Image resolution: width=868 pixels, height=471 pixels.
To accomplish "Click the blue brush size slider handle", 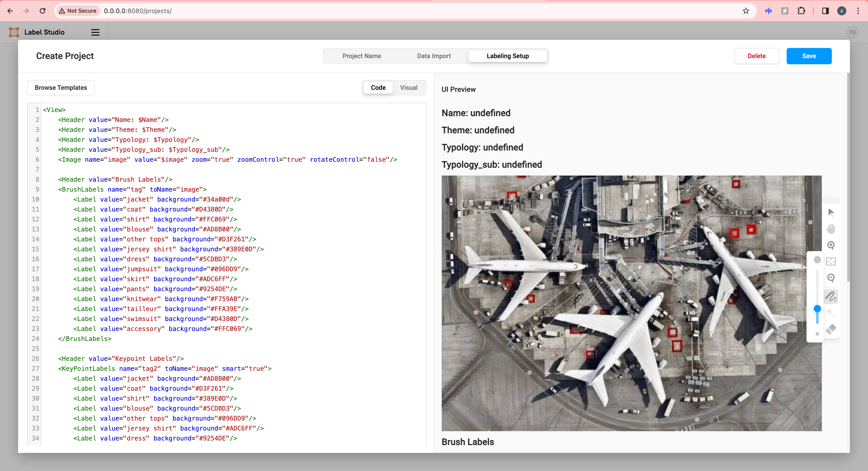I will click(817, 309).
